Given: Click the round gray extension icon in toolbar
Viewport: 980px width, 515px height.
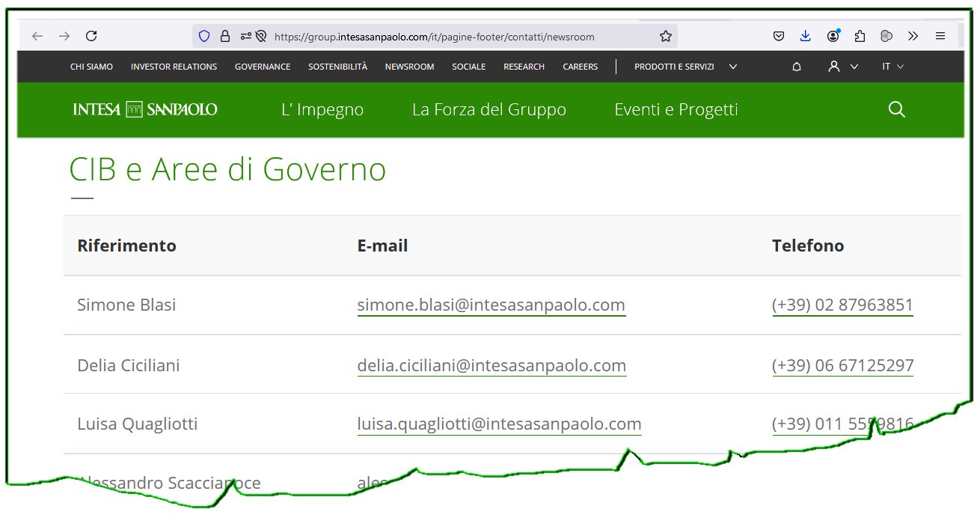Looking at the screenshot, I should [x=886, y=36].
